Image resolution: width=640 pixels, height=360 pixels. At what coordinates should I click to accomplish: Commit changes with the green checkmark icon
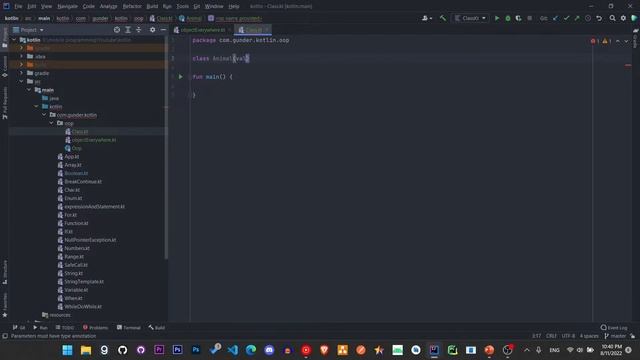click(567, 18)
